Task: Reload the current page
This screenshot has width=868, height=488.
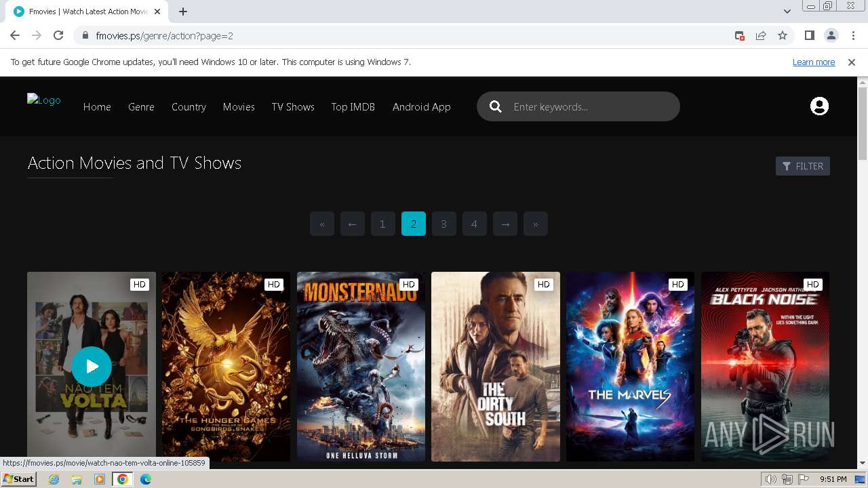Action: pyautogui.click(x=58, y=35)
